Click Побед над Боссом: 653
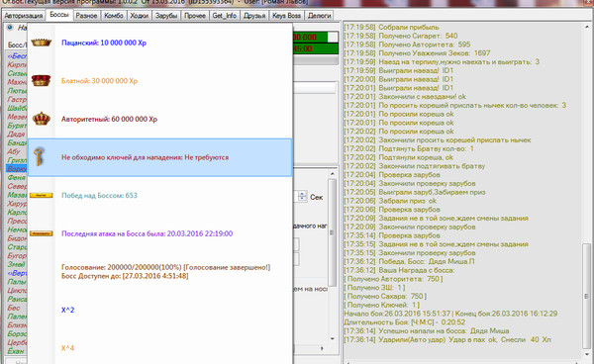 (x=99, y=196)
